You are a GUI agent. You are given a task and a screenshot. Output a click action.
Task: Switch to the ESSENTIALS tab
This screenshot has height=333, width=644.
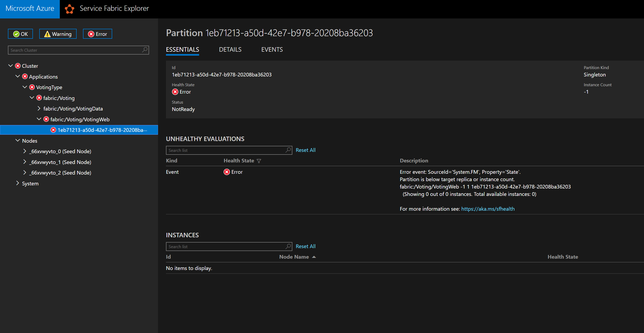coord(183,50)
